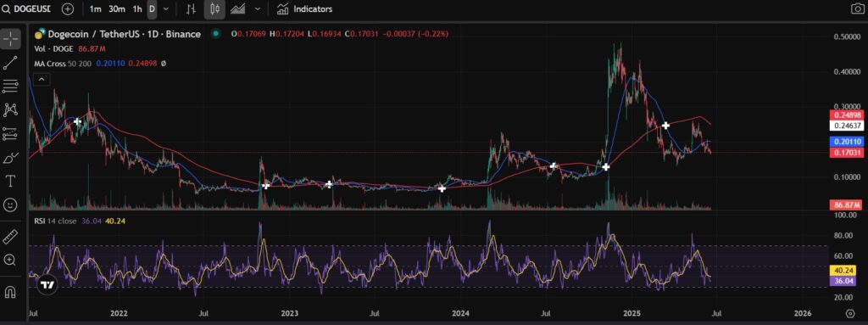Select the Text annotation tool

(x=10, y=181)
